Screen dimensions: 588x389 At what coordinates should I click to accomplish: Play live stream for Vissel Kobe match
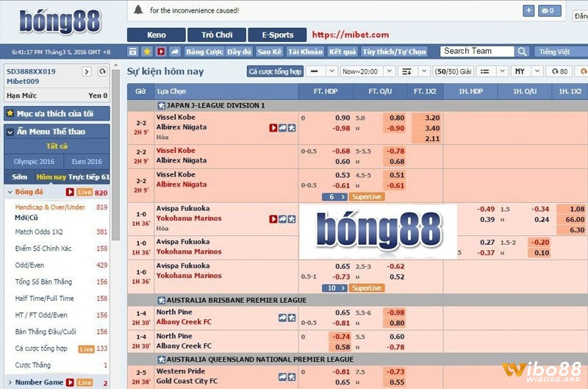tap(273, 128)
